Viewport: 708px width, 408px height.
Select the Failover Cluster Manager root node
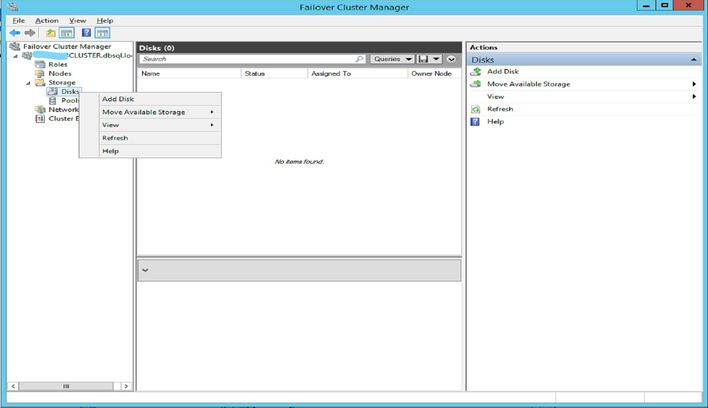[x=67, y=46]
